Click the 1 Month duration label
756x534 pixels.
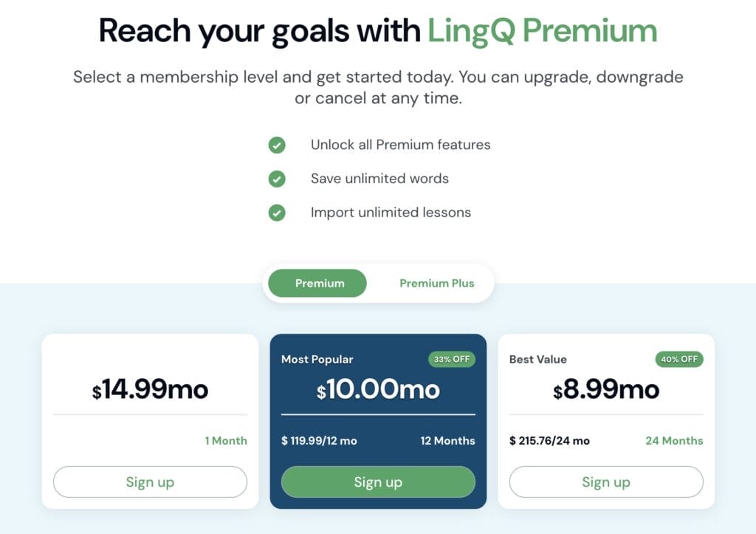[226, 441]
